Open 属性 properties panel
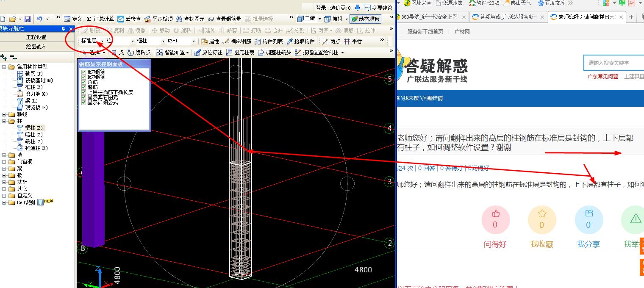Screen dimensions: 644x288 [211, 42]
